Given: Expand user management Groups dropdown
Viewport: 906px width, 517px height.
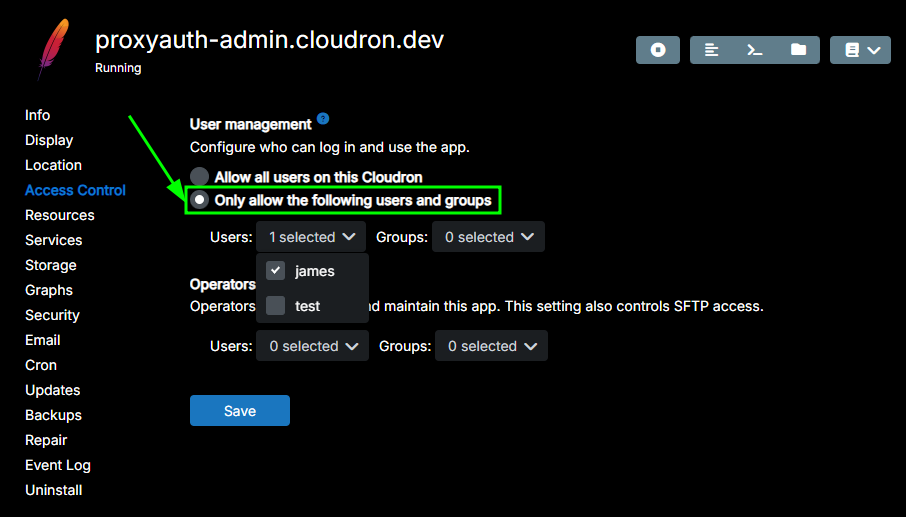Looking at the screenshot, I should coord(488,237).
